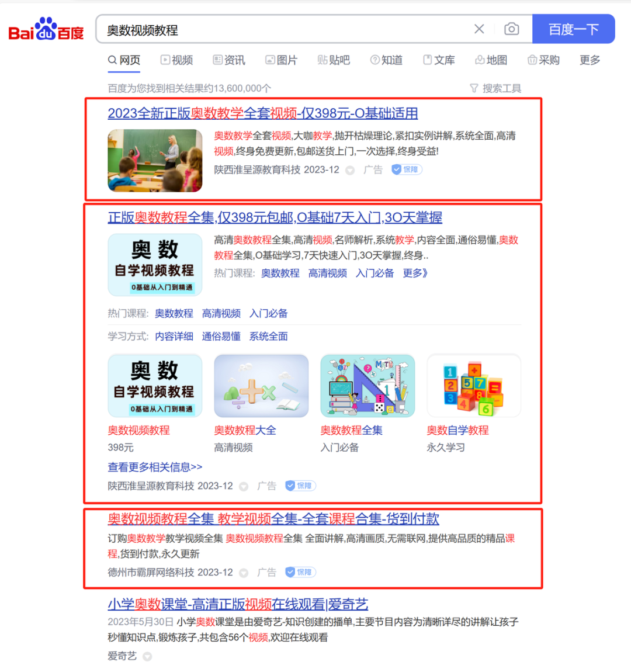Expand dropdown next to 德州市霸屏网络科技 2023-12
This screenshot has width=631, height=672.
[244, 573]
